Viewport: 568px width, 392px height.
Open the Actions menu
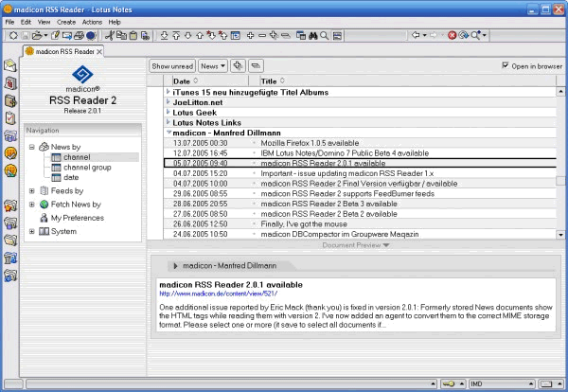point(92,22)
